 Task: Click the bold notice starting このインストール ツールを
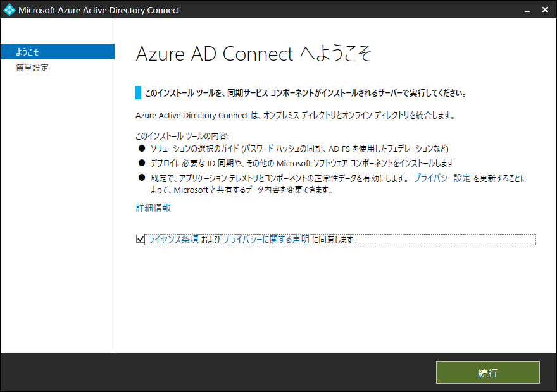[x=306, y=93]
